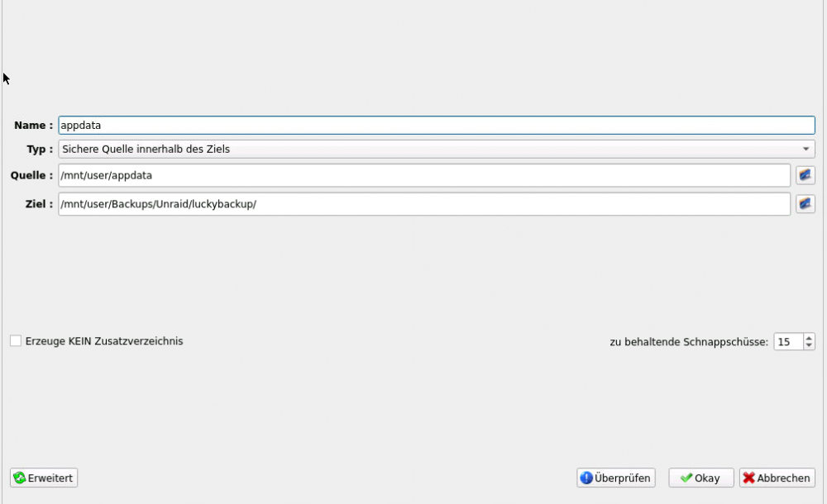Image resolution: width=827 pixels, height=504 pixels.
Task: Click the 'zu behaltende Schnappschüsse:' label
Action: click(689, 342)
